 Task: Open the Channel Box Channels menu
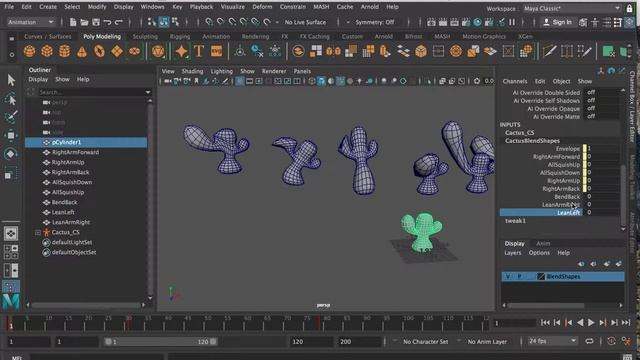point(515,81)
